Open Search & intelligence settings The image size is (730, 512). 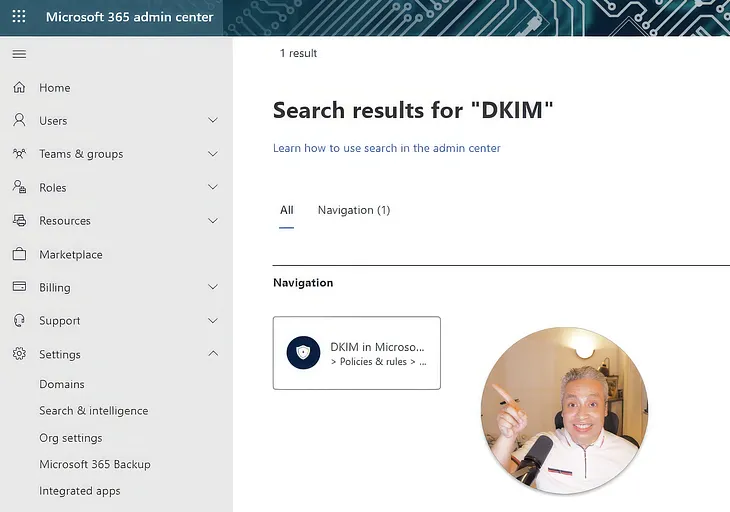click(x=94, y=411)
